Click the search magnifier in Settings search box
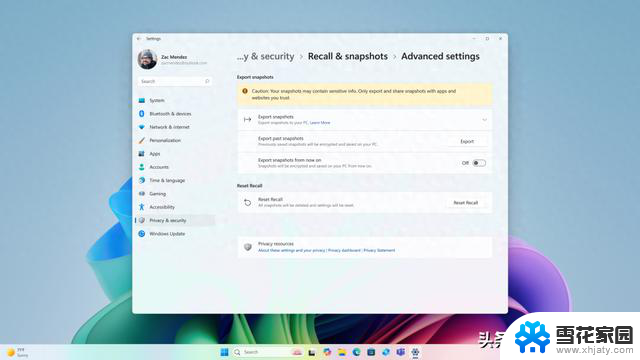 click(x=207, y=81)
